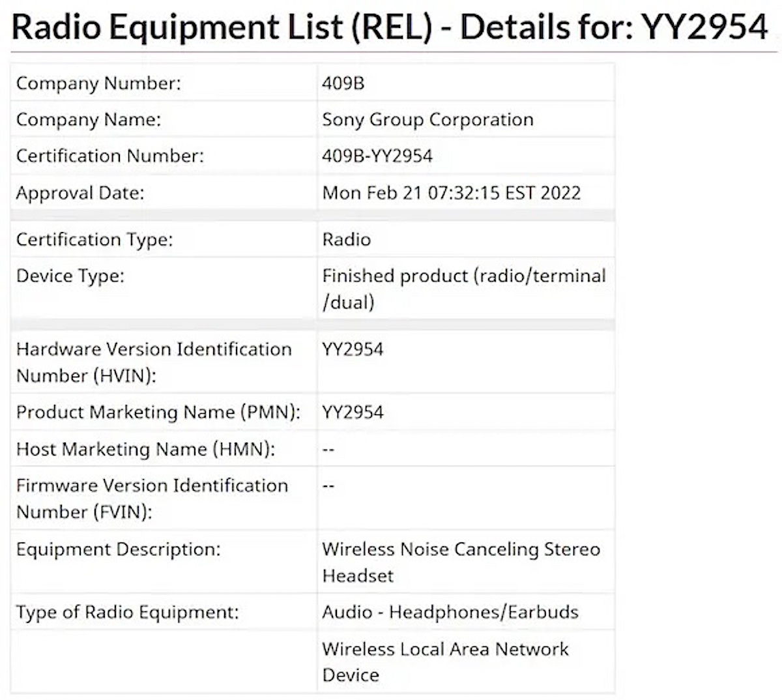
Task: Click certification number '409B-YY2954'
Action: click(x=377, y=156)
